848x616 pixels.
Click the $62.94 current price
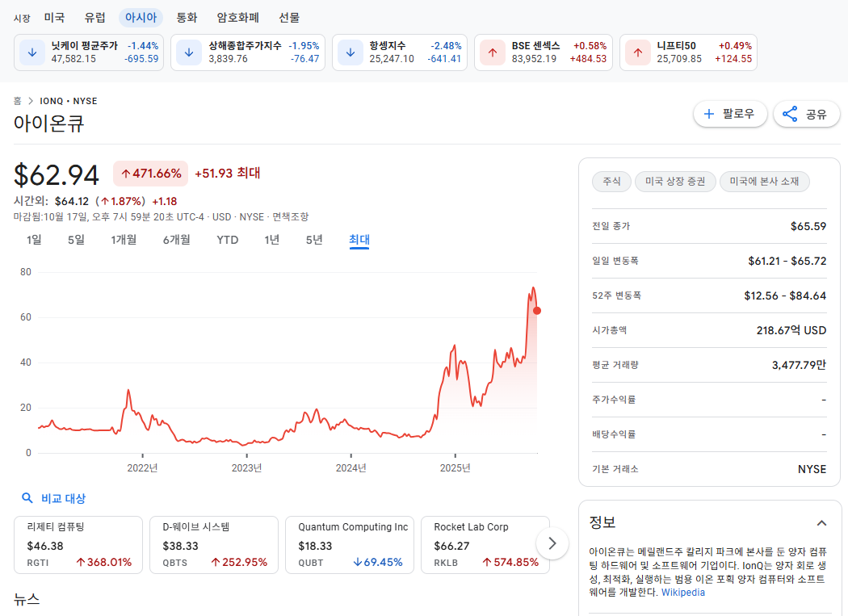pyautogui.click(x=57, y=175)
